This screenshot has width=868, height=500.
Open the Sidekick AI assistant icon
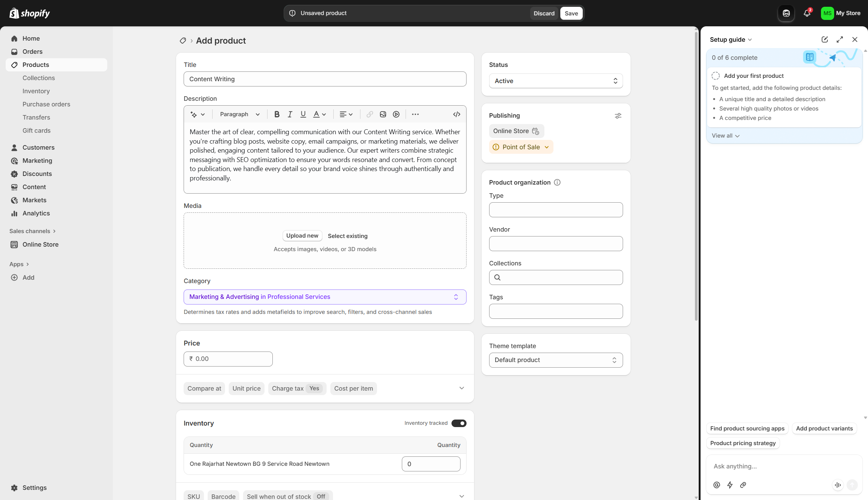pyautogui.click(x=786, y=13)
